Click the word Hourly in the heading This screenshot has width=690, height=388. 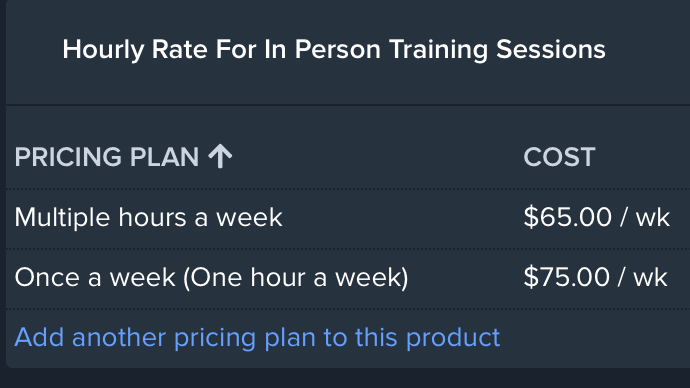click(x=103, y=50)
